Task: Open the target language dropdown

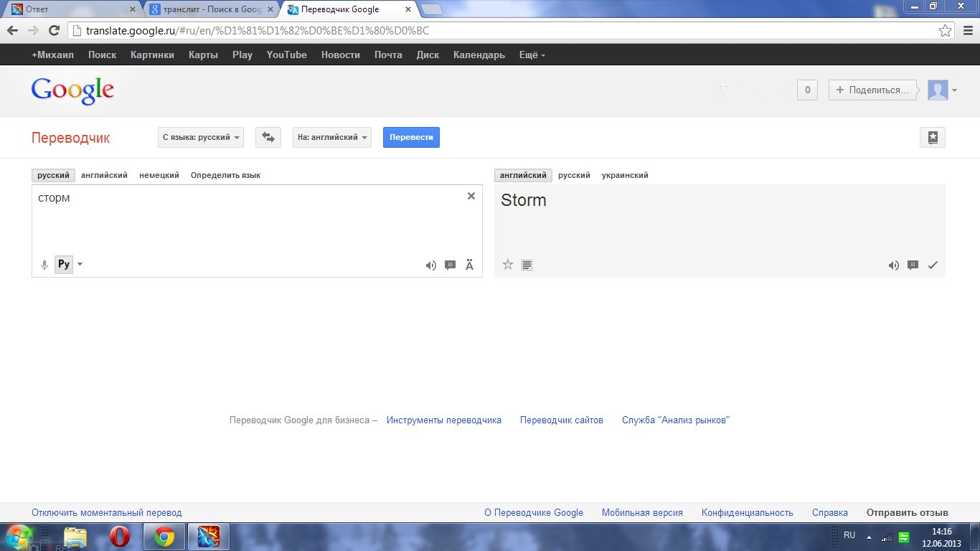Action: pos(332,137)
